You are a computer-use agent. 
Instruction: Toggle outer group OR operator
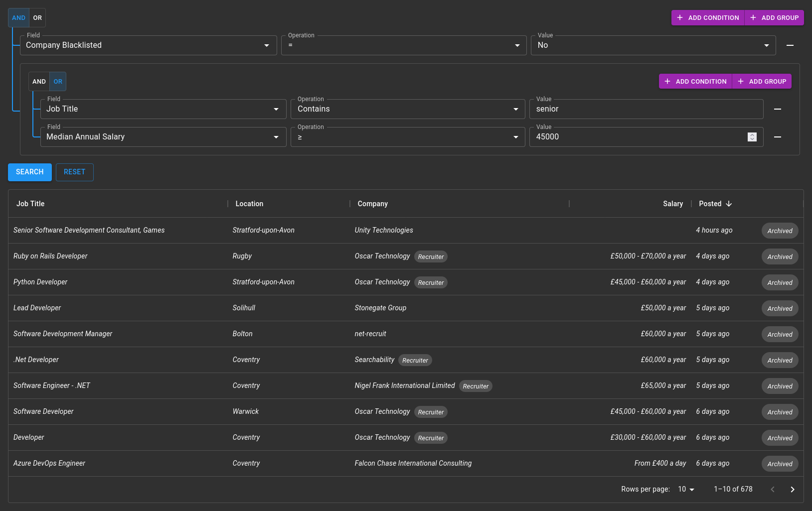point(37,18)
